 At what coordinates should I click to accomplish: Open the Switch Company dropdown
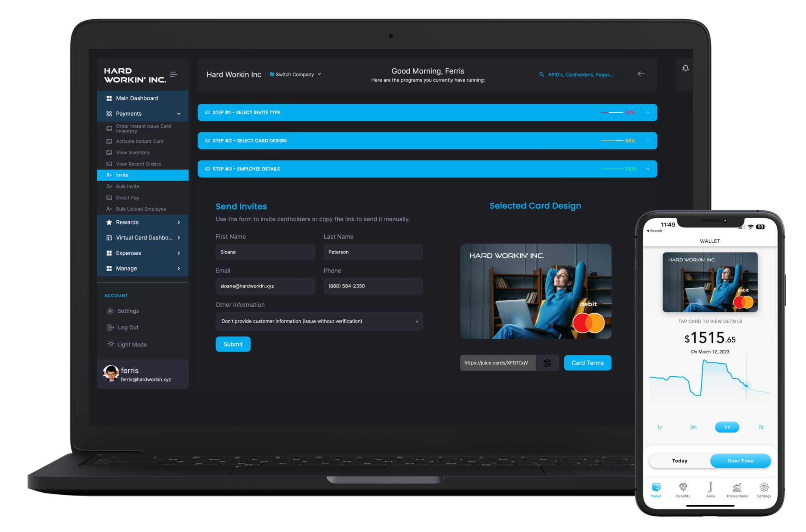296,74
